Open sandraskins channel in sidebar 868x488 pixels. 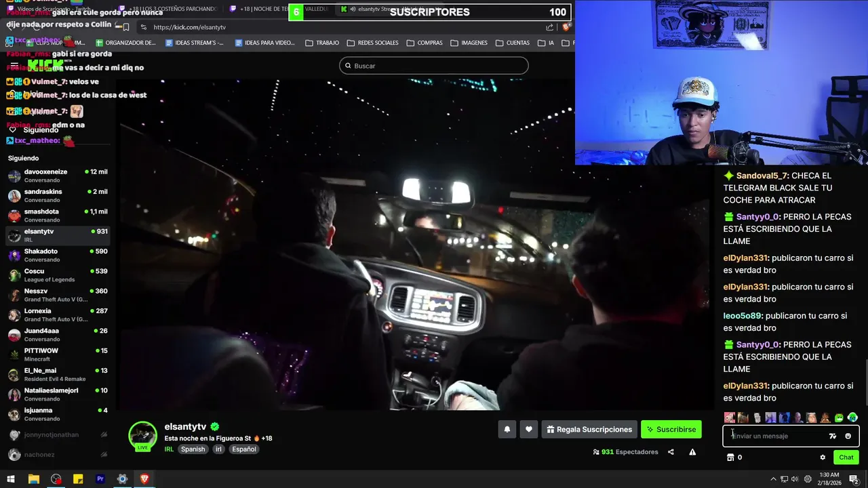[x=58, y=196]
